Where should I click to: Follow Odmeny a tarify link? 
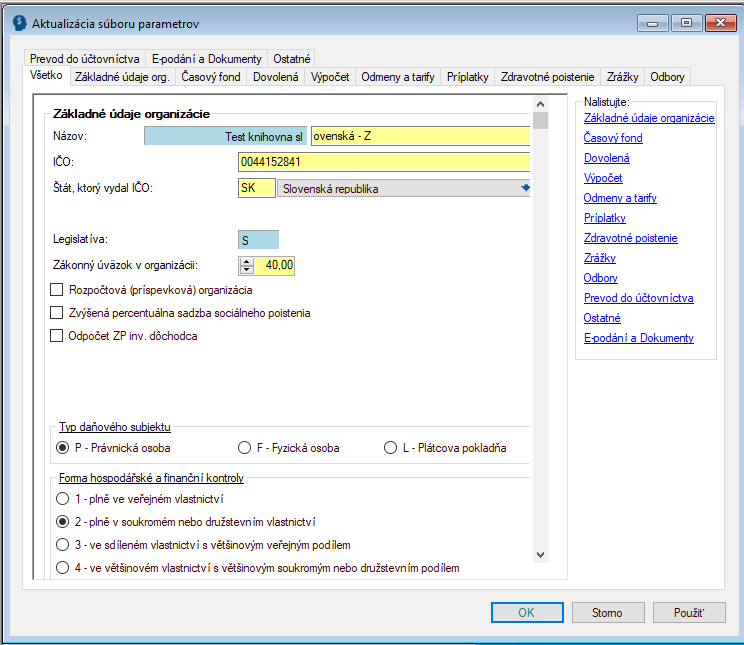(x=620, y=197)
